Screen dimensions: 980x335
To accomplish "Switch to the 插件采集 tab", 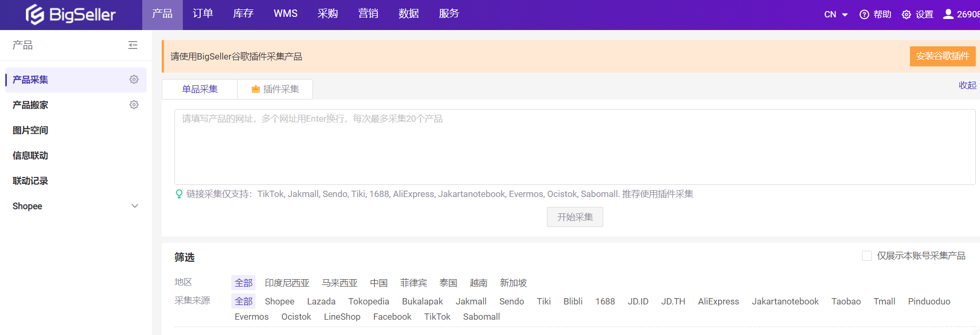I will [275, 89].
